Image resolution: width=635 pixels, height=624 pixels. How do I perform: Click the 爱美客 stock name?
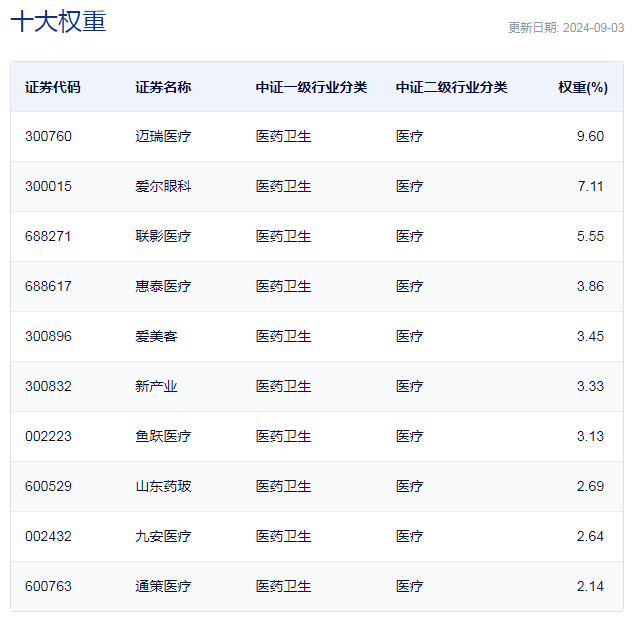156,336
